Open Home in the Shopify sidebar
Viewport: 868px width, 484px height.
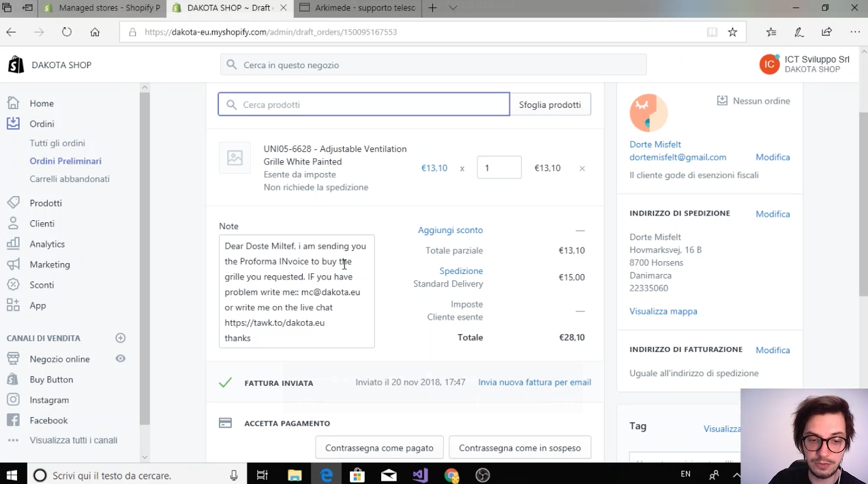pos(41,104)
